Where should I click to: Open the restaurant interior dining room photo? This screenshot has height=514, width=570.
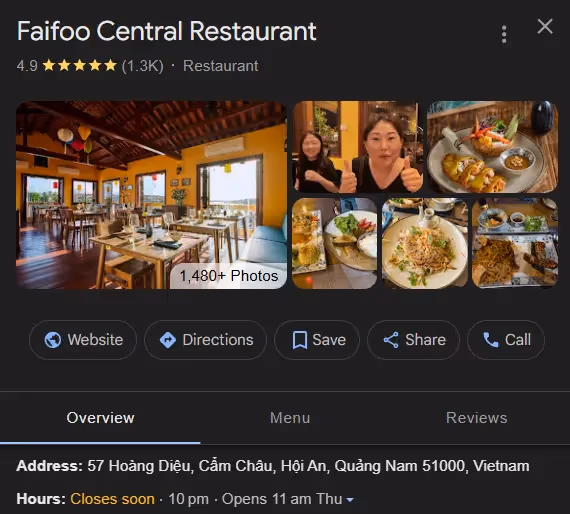(151, 195)
